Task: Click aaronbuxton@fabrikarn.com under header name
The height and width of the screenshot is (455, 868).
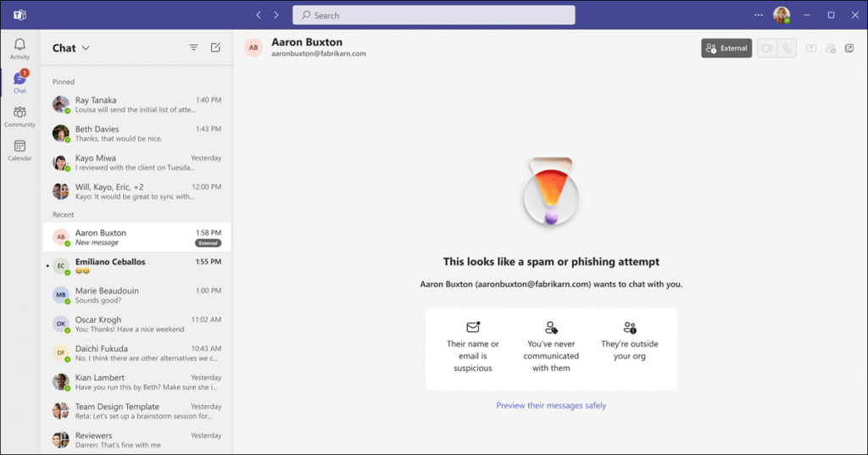Action: (x=319, y=53)
